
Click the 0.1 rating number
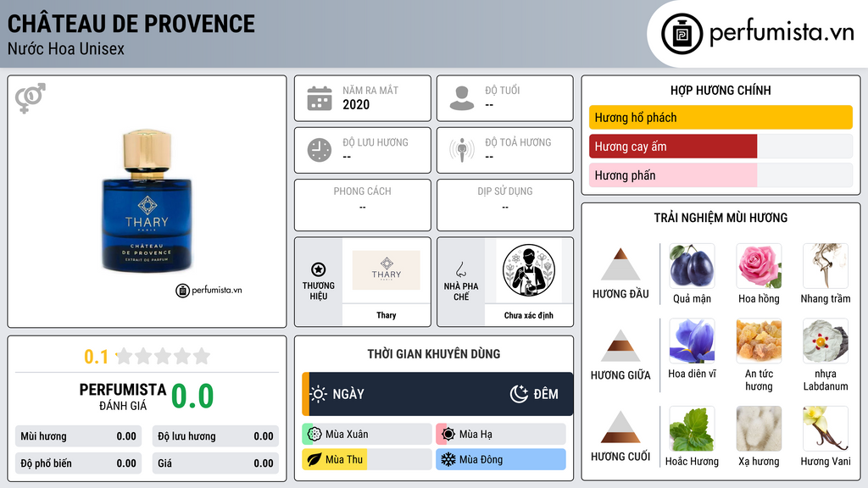[97, 357]
